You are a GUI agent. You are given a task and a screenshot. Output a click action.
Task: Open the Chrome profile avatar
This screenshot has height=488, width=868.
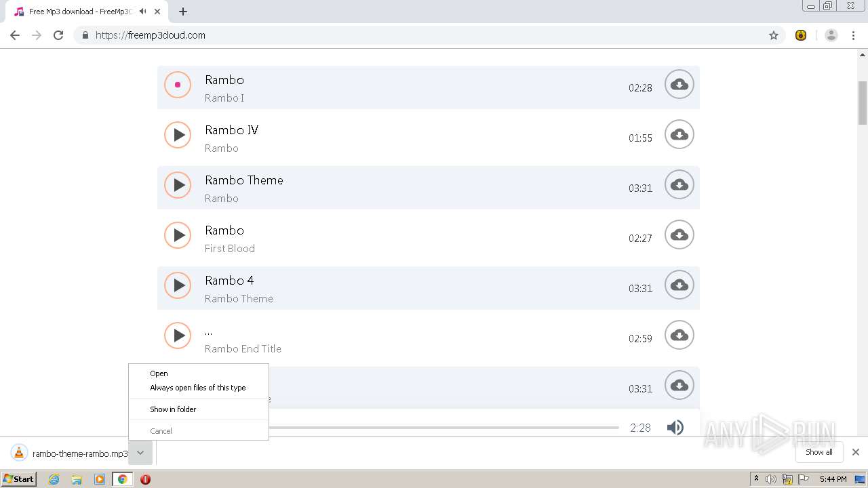click(831, 35)
